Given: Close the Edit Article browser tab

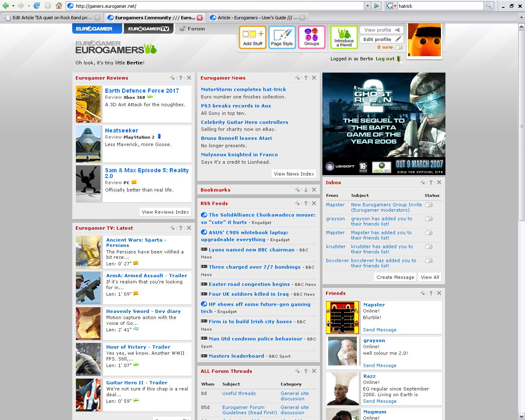Looking at the screenshot, I should click(x=97, y=18).
